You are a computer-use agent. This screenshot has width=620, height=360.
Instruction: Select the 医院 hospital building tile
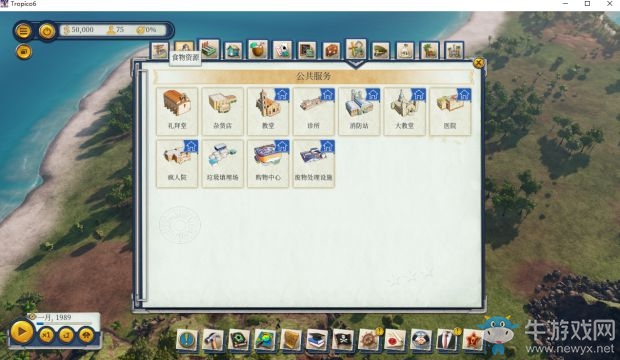tap(450, 112)
